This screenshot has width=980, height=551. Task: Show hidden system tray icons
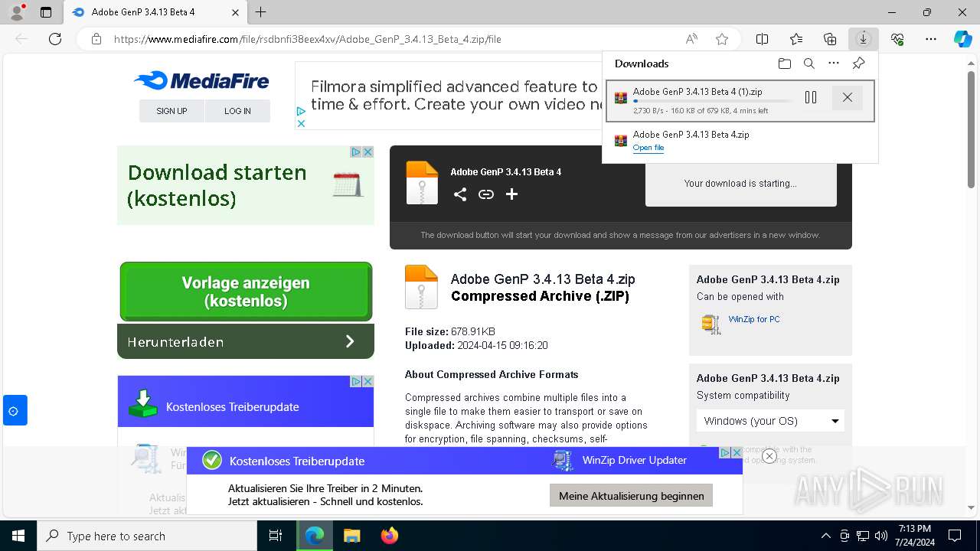pos(825,536)
